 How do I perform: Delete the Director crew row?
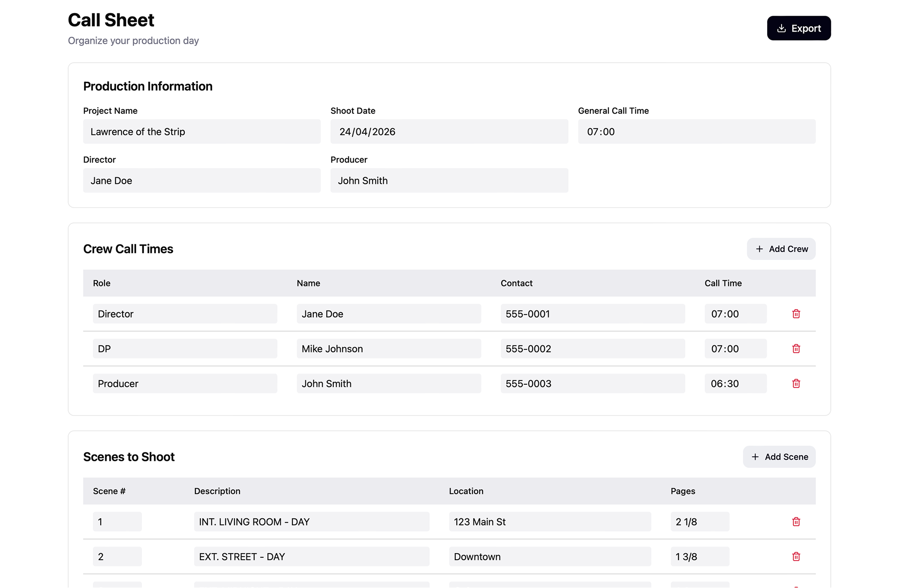click(796, 314)
